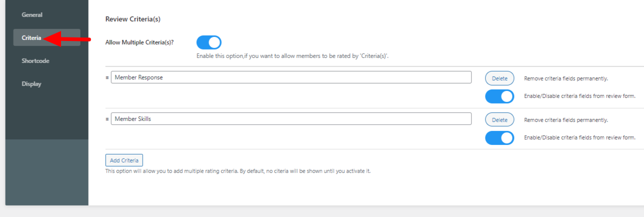
Task: Select 'Remove criteria fields permanently' next to Member Skills
Action: tap(566, 120)
